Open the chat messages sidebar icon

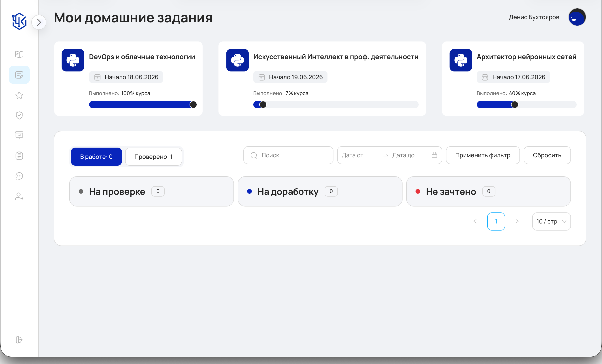coord(19,176)
